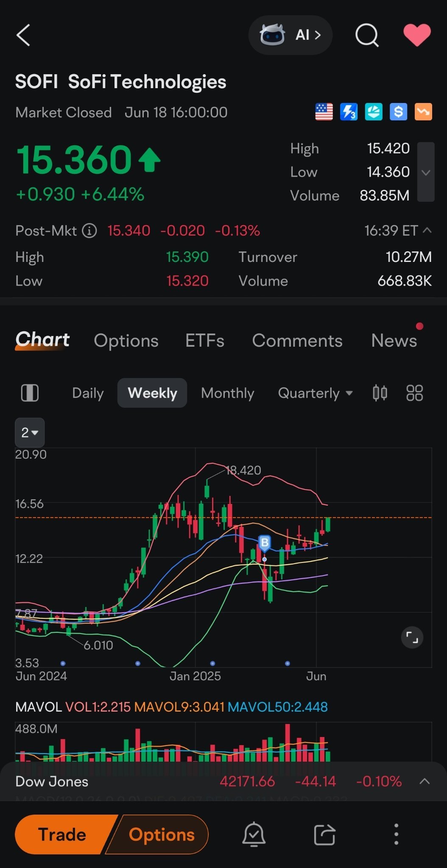Expand chart to fullscreen icon

click(412, 637)
